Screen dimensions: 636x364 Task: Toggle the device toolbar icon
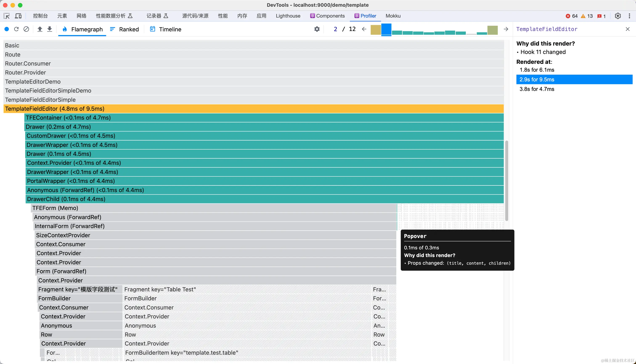point(18,16)
